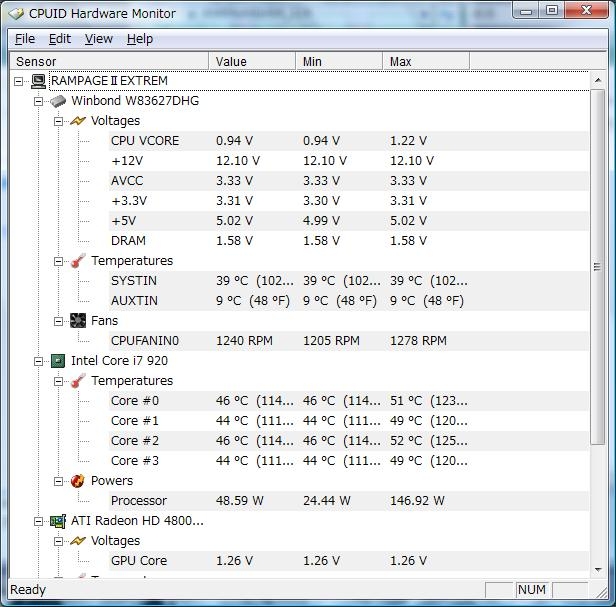Select the Core #1 temperature row
Image resolution: width=616 pixels, height=607 pixels.
point(348,421)
